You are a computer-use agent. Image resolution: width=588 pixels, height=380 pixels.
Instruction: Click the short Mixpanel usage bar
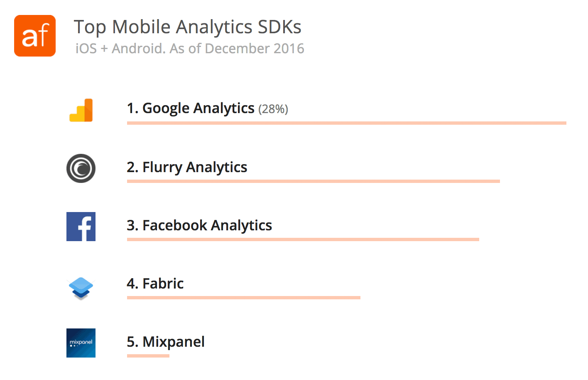tap(148, 356)
